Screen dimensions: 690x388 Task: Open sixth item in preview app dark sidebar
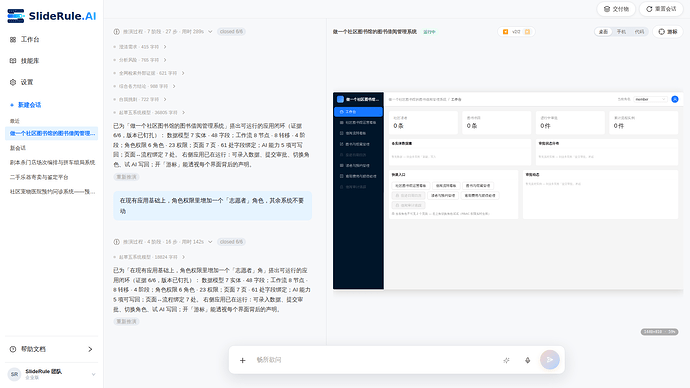point(358,165)
